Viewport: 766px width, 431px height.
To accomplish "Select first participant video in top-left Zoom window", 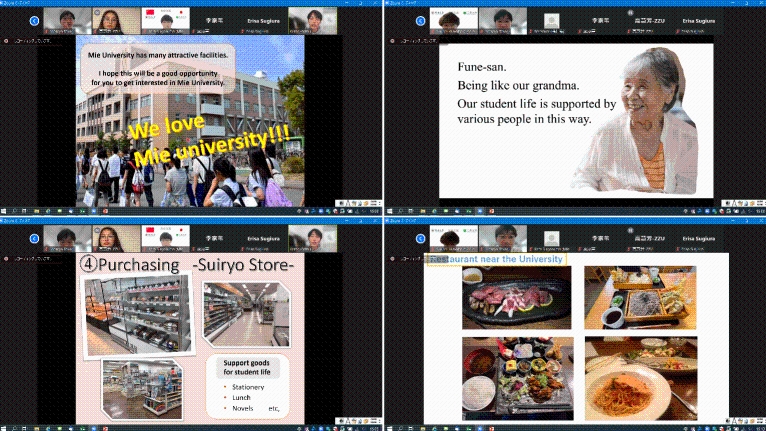I will pos(67,21).
